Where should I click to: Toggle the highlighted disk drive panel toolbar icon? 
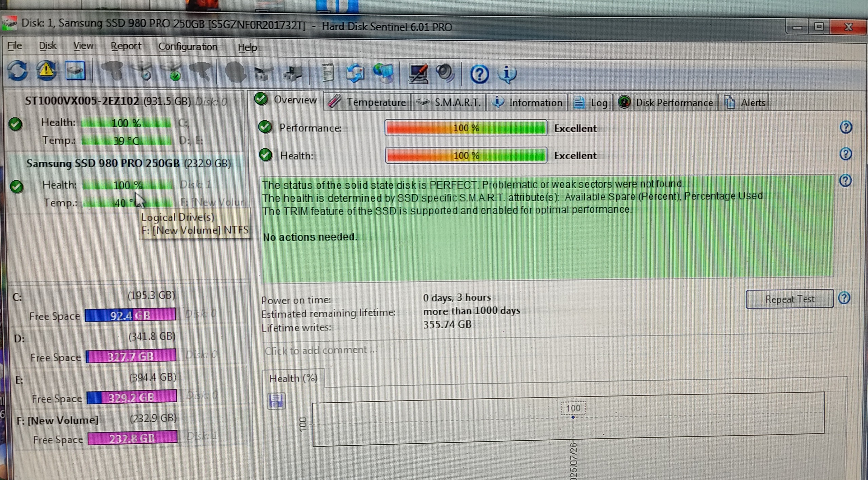(x=75, y=71)
